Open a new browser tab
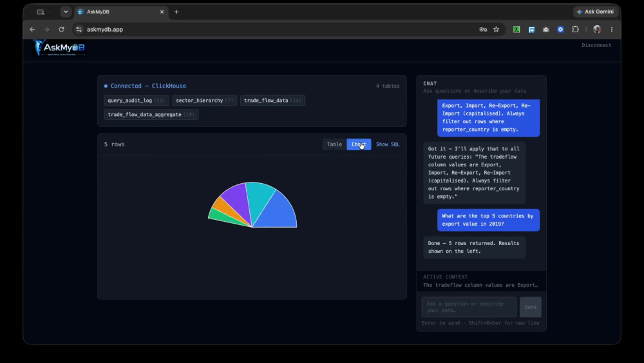Screen dimensions: 644x363 pyautogui.click(x=176, y=12)
